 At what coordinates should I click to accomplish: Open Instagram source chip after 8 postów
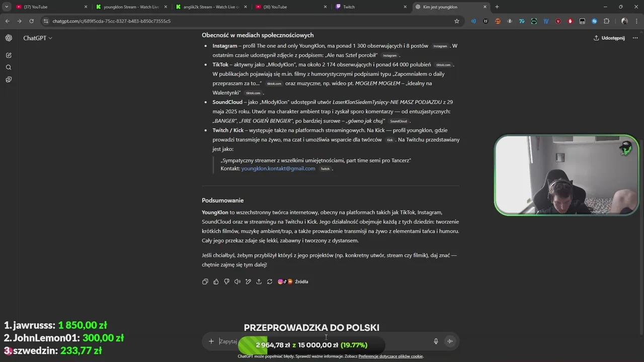(x=440, y=46)
